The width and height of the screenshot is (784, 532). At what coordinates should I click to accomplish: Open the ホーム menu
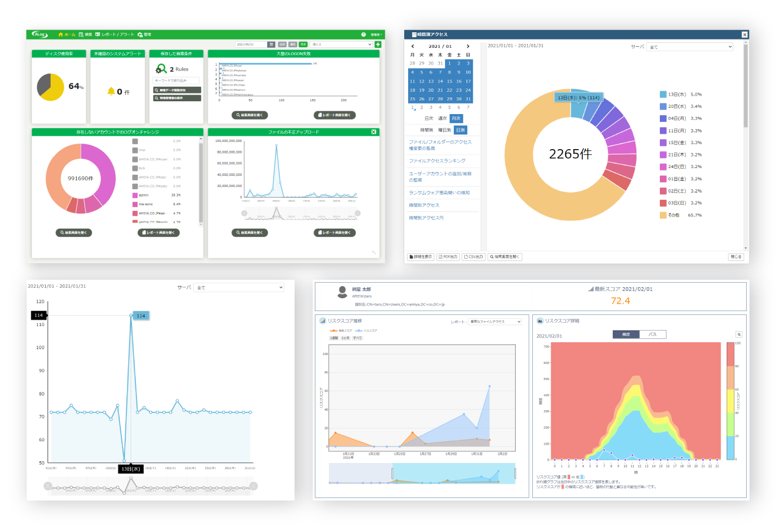[x=67, y=35]
